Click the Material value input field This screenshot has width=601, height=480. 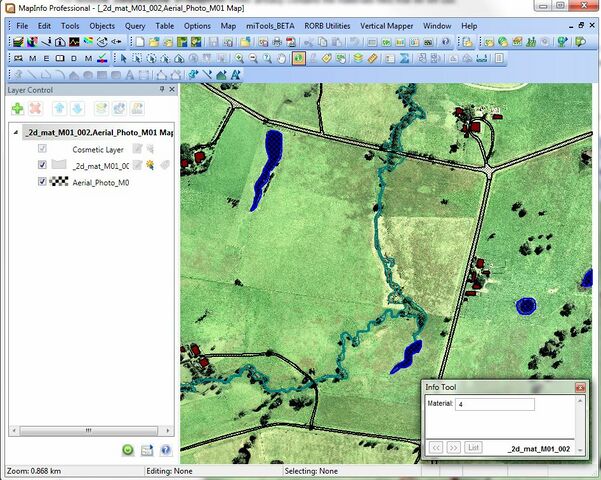[x=495, y=404]
